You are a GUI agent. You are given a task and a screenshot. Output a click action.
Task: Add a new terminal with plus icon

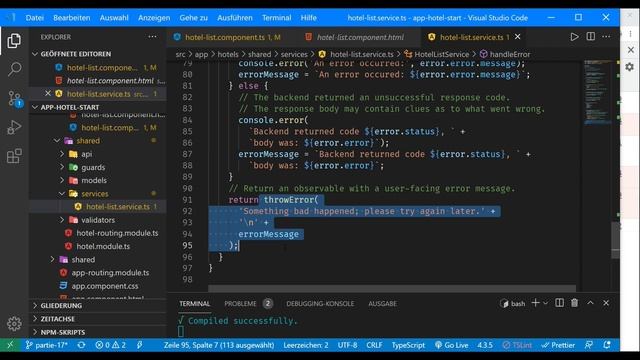point(536,303)
